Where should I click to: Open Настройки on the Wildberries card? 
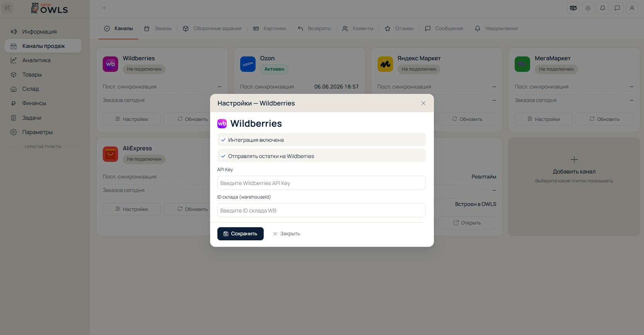click(x=131, y=119)
